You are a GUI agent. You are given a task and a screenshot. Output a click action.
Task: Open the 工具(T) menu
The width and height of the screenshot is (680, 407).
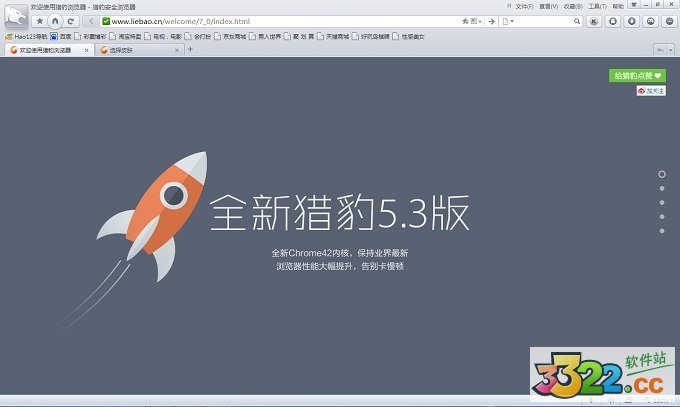coord(597,7)
